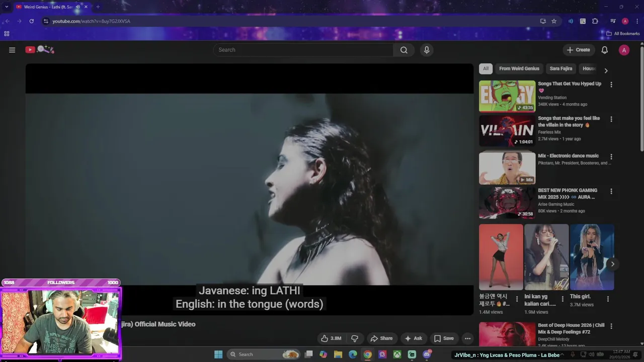The image size is (644, 362).
Task: Click the Vending Station channel name
Action: (x=552, y=98)
